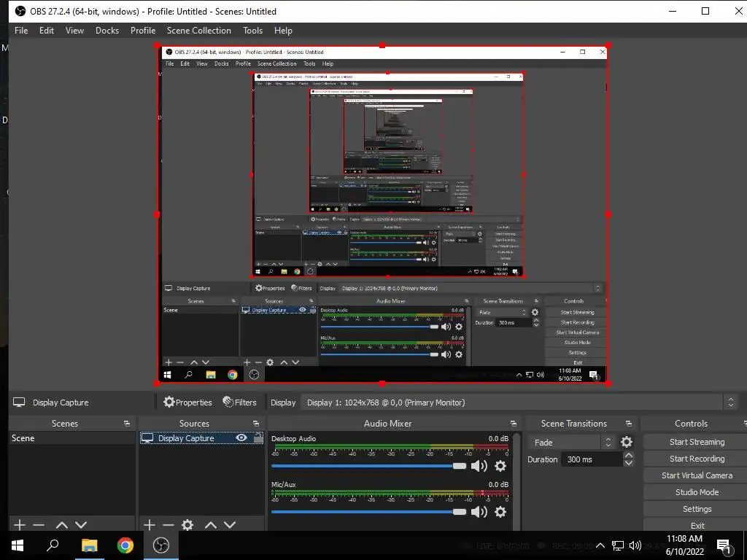This screenshot has width=747, height=560.
Task: Mute Mic/Aux speaker icon
Action: (x=479, y=512)
